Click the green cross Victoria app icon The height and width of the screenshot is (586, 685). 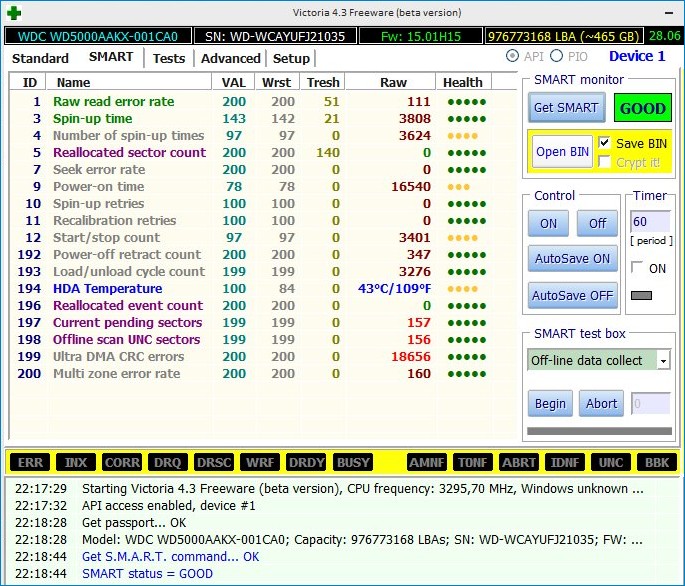[12, 12]
